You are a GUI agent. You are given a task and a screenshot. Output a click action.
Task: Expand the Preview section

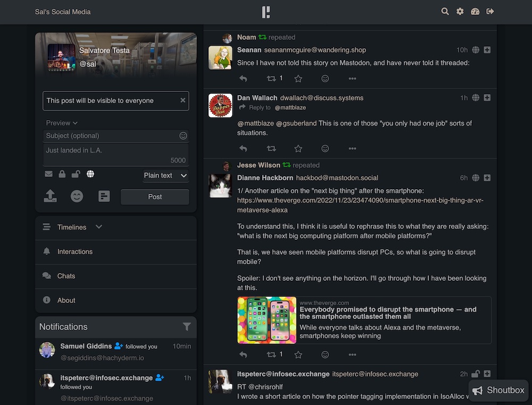[62, 123]
